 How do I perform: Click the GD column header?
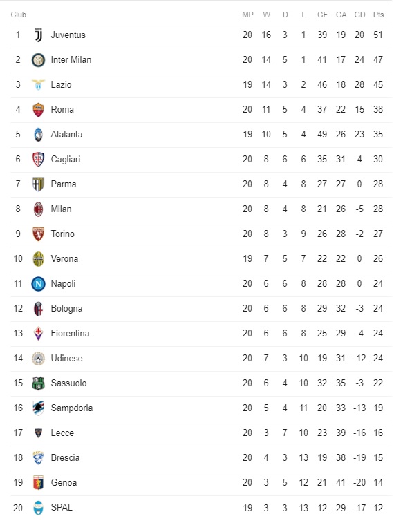[x=359, y=15]
